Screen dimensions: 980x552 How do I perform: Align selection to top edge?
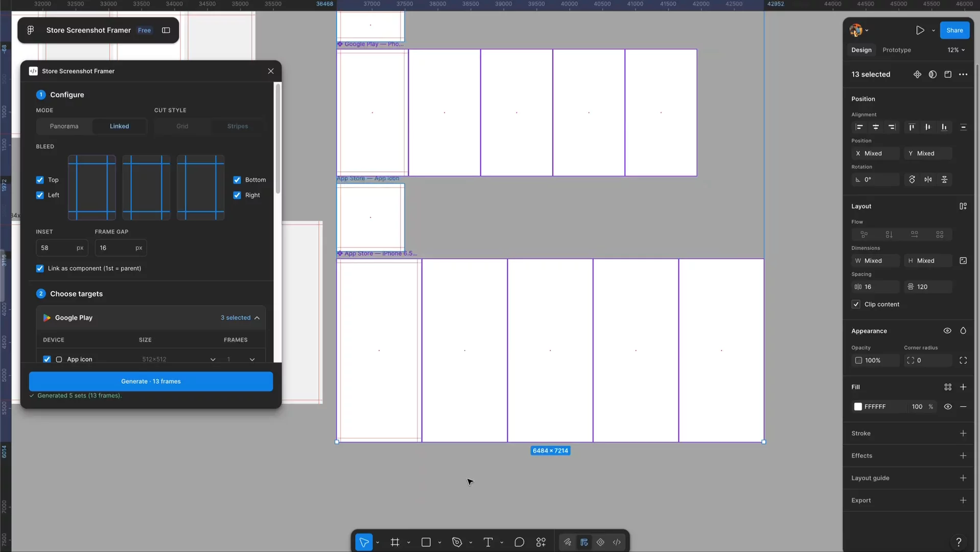[x=912, y=127]
